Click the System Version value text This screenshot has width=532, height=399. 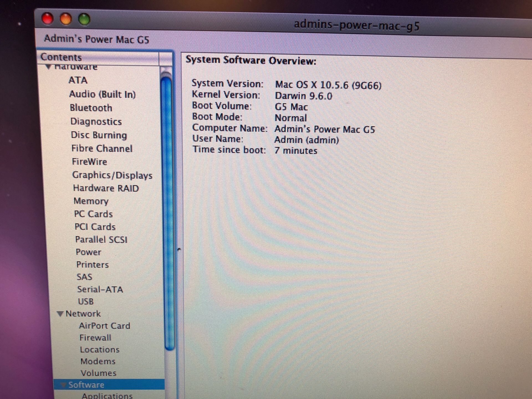(328, 85)
